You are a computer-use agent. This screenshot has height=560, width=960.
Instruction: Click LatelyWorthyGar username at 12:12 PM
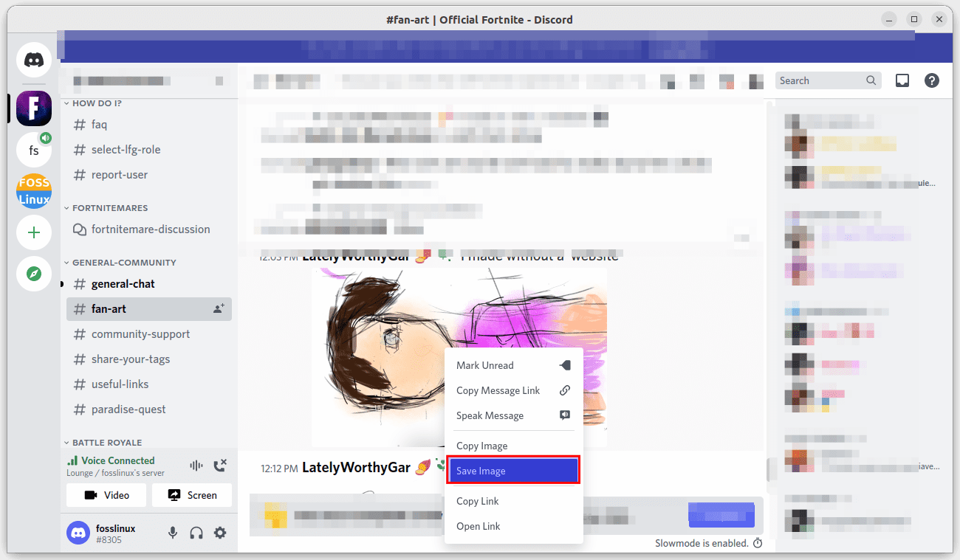click(356, 467)
